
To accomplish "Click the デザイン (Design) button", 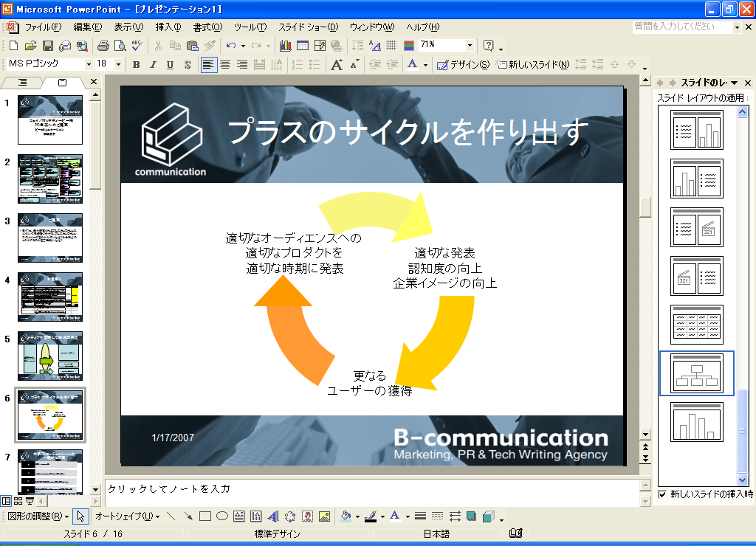I will (463, 65).
